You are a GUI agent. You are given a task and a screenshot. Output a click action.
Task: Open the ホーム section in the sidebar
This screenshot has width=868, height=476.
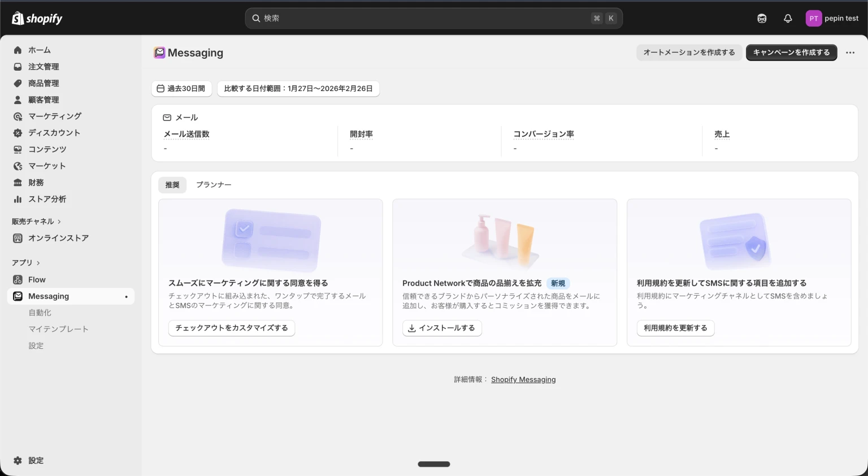[x=39, y=50]
